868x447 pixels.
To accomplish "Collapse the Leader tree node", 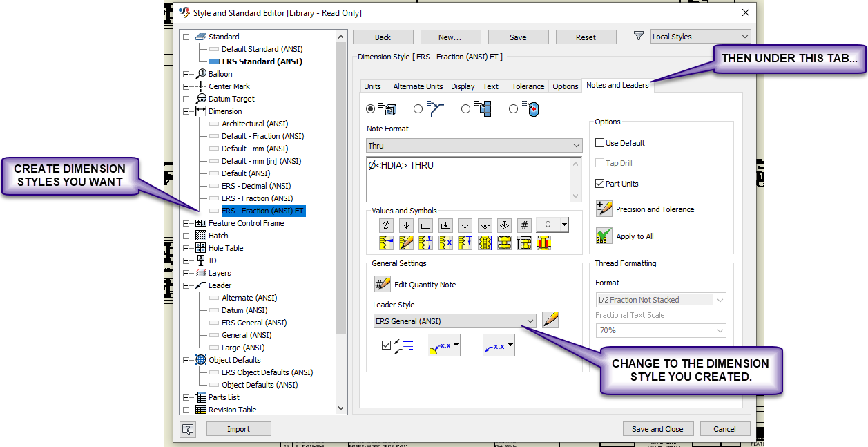I will pos(186,285).
